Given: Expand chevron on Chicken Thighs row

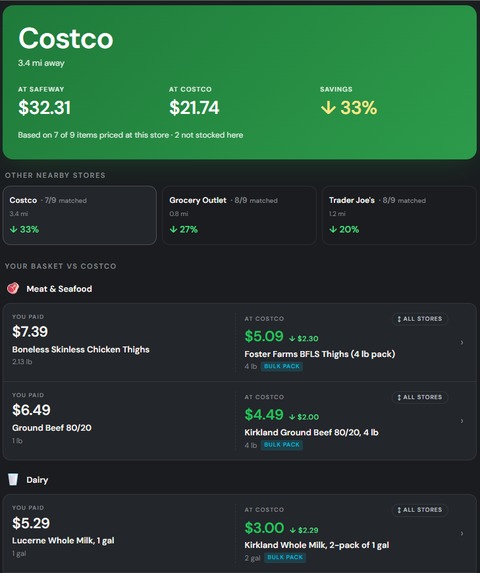Looking at the screenshot, I should pos(462,342).
